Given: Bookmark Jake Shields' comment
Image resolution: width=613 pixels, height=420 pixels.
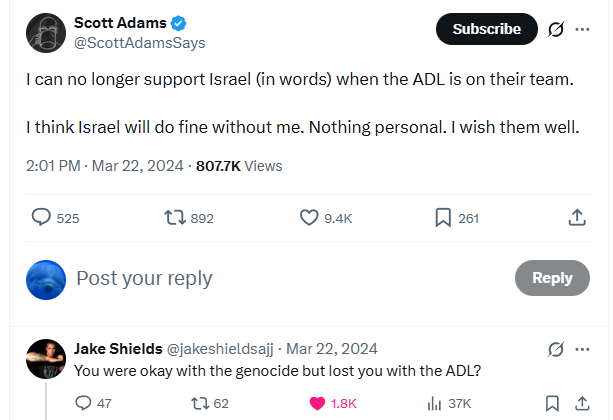Looking at the screenshot, I should (x=552, y=403).
